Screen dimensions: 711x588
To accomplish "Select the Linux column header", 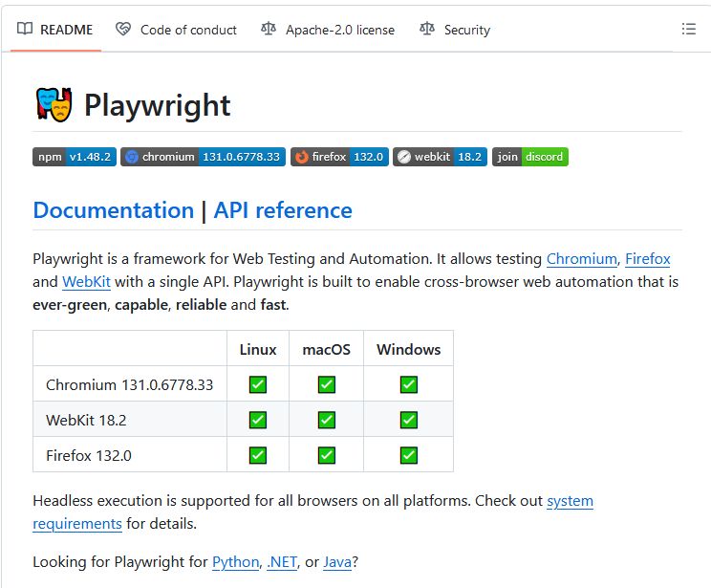I will (258, 349).
